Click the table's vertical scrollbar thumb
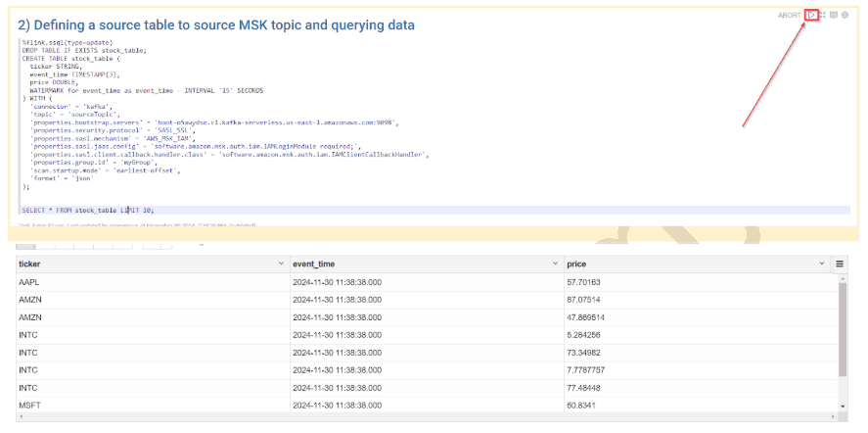Viewport: 868px width, 433px height. tap(842, 328)
